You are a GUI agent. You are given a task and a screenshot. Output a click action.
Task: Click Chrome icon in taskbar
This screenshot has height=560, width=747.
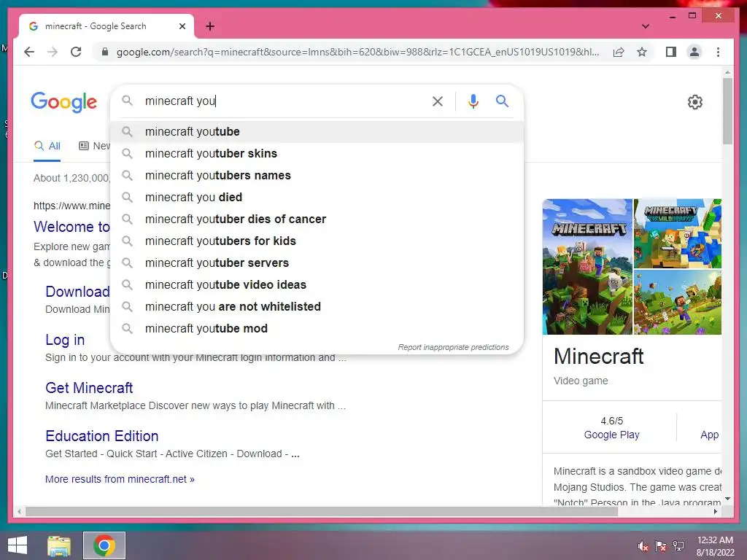(104, 545)
